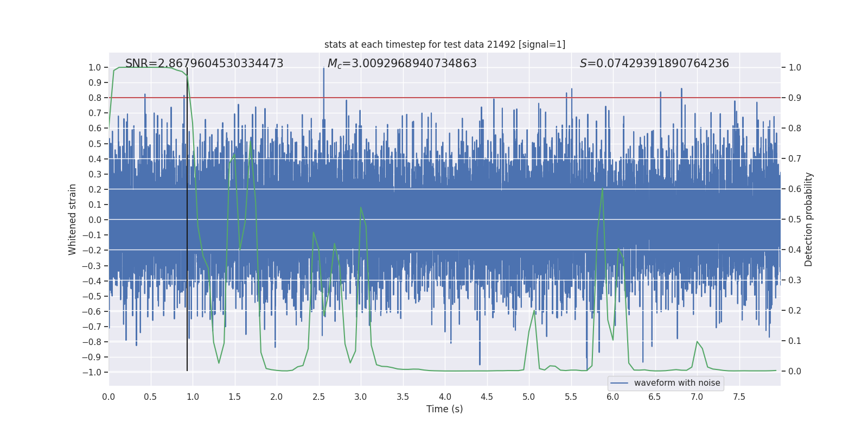Click the 0.6 tick on the Detection probability axis
Screen dimensions: 868x434
(795, 189)
